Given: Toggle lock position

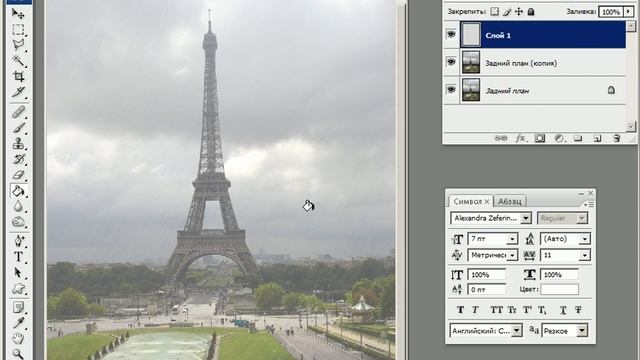Looking at the screenshot, I should point(519,11).
